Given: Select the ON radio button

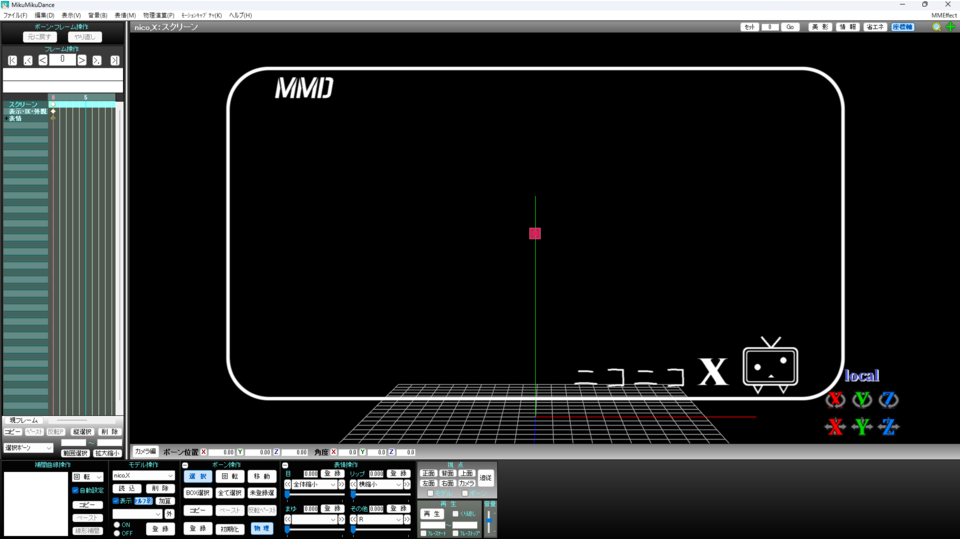Looking at the screenshot, I should pyautogui.click(x=117, y=525).
